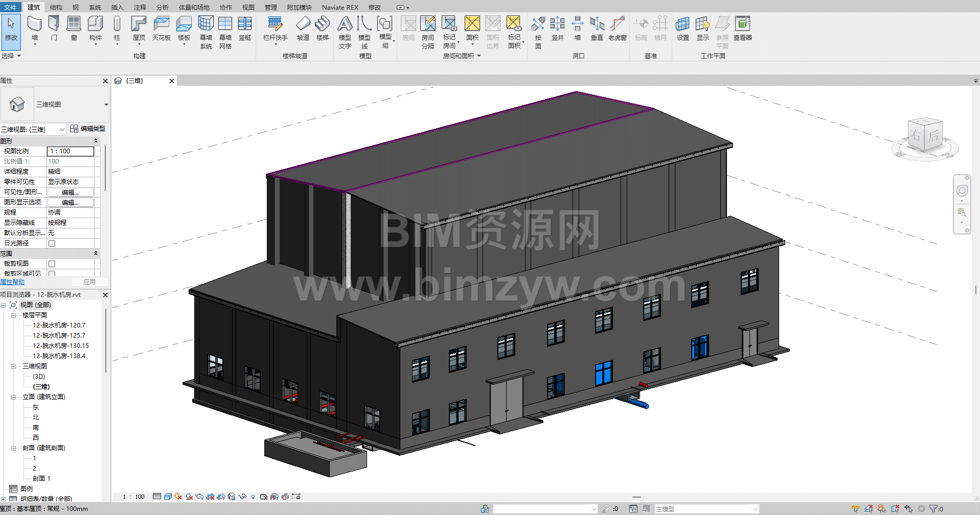The height and width of the screenshot is (515, 980).
Task: Switch to the Naviate REX ribbon tab
Action: [340, 7]
